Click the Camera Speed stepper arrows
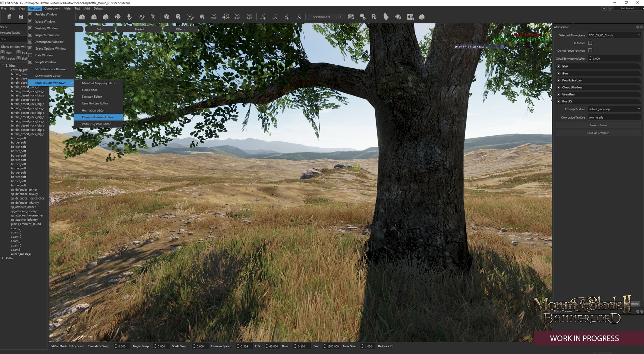Screen dimensions: 644x354 [238, 346]
